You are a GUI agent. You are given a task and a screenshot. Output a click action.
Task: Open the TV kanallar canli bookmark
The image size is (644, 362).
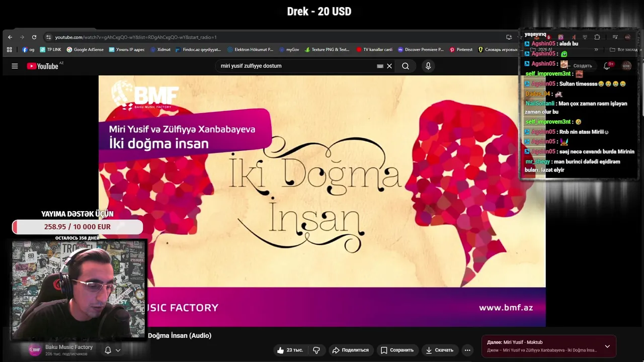[374, 50]
